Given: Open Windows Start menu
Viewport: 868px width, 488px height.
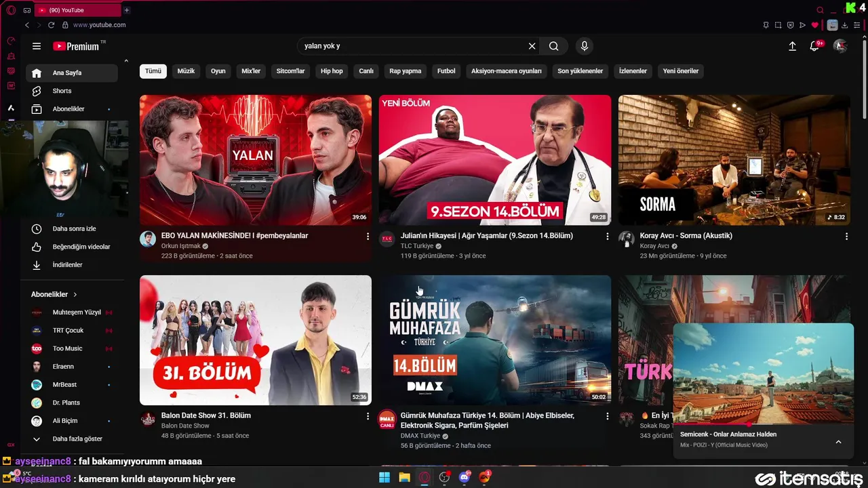Looking at the screenshot, I should [x=384, y=477].
